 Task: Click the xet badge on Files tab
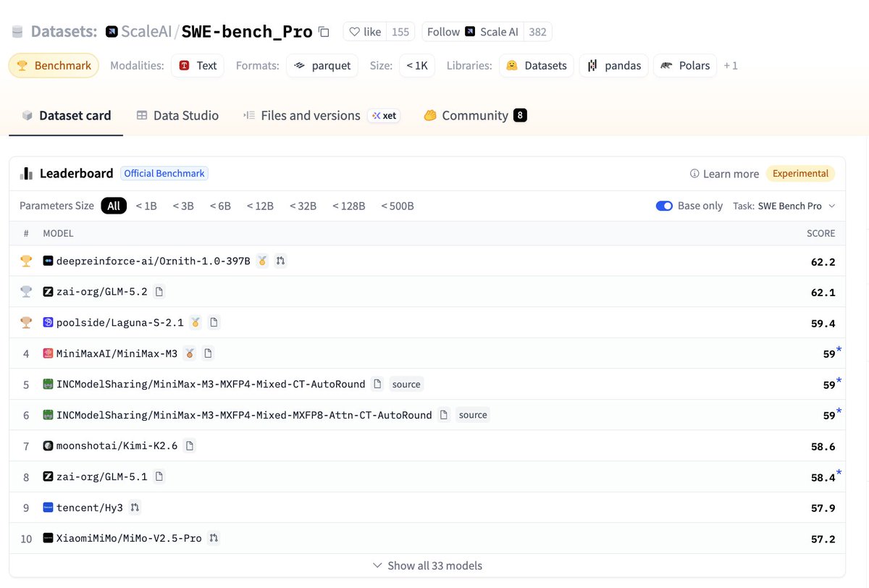tap(384, 116)
